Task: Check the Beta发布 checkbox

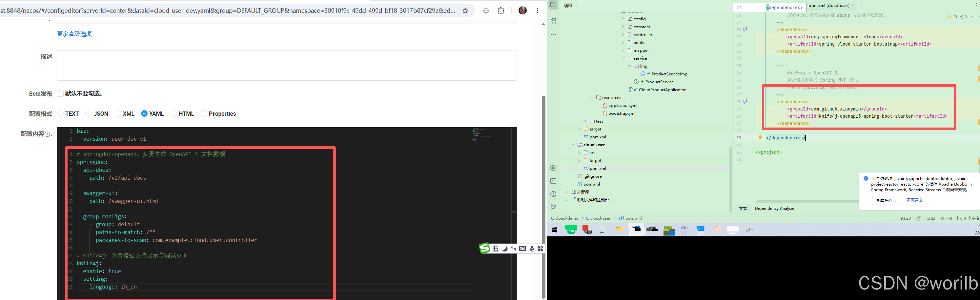Action: click(60, 93)
